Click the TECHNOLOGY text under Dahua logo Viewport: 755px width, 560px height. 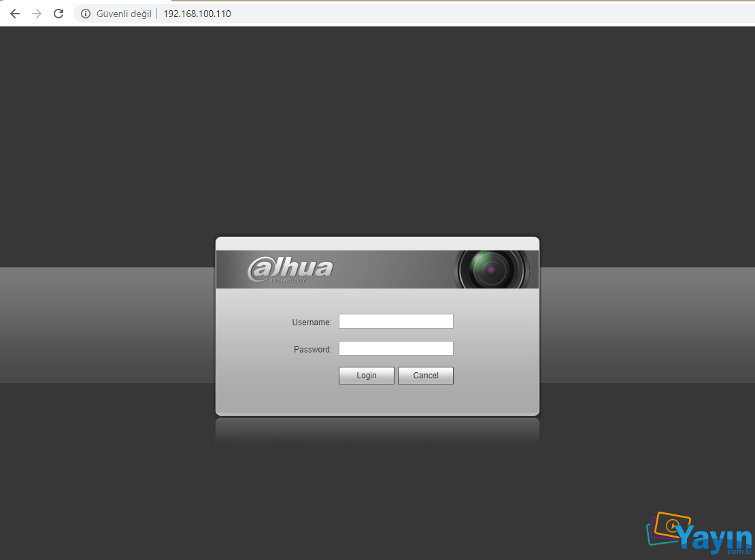point(288,280)
